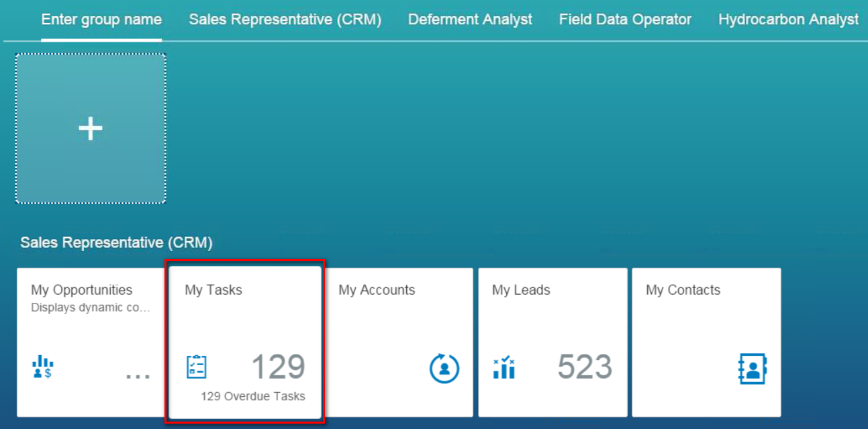Open the My Contacts address book icon

(x=753, y=369)
